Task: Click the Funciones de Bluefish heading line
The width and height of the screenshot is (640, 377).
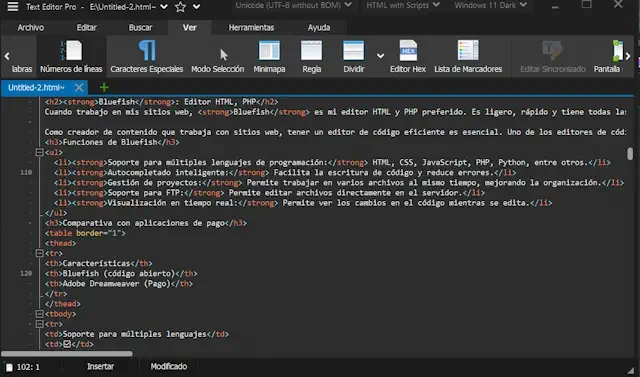Action: [112, 142]
